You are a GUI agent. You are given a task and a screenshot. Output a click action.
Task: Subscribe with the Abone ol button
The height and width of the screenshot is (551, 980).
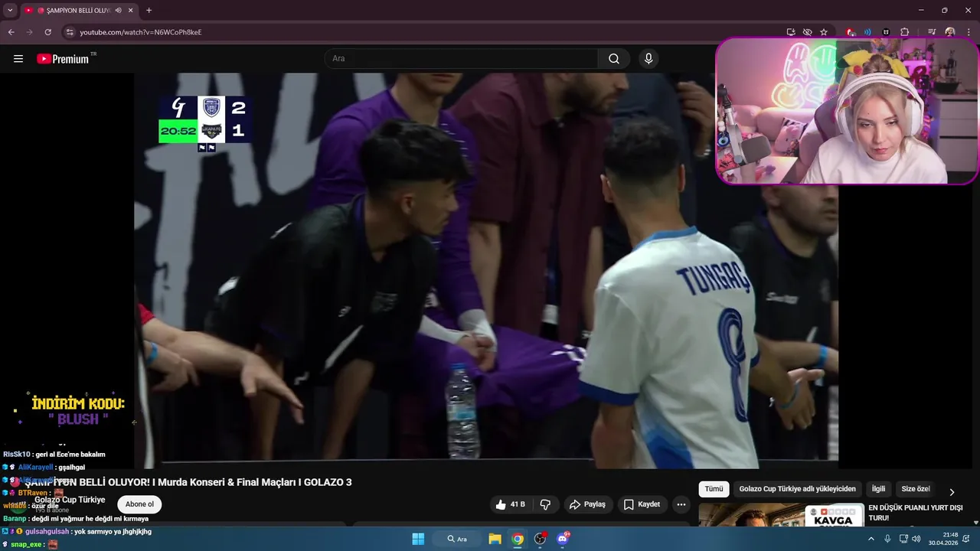point(139,504)
